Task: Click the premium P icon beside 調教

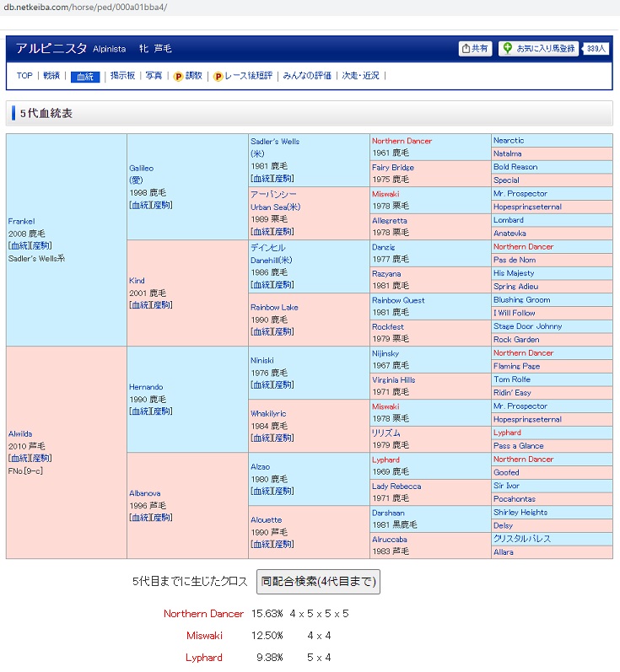Action: click(178, 76)
